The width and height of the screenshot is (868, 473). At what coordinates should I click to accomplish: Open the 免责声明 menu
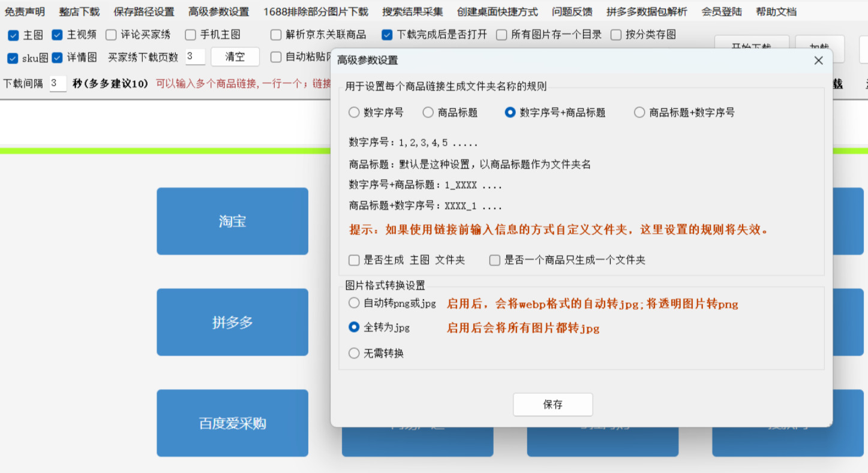[25, 11]
